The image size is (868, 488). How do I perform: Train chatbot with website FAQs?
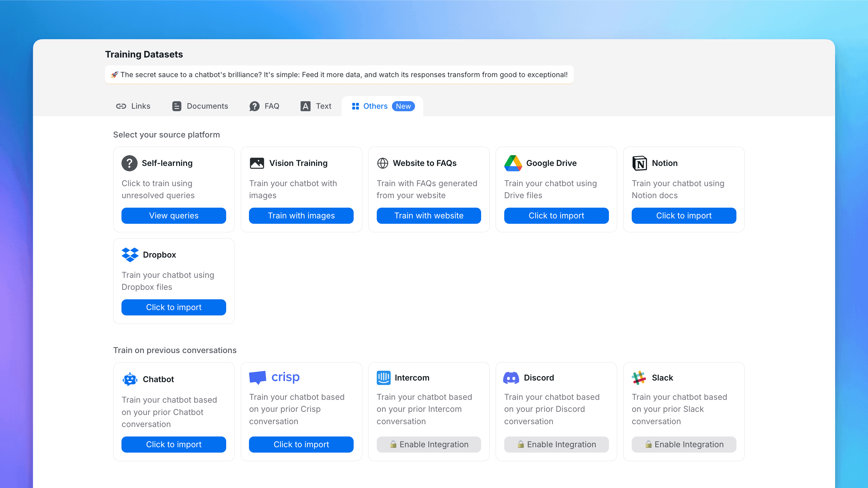coord(429,216)
